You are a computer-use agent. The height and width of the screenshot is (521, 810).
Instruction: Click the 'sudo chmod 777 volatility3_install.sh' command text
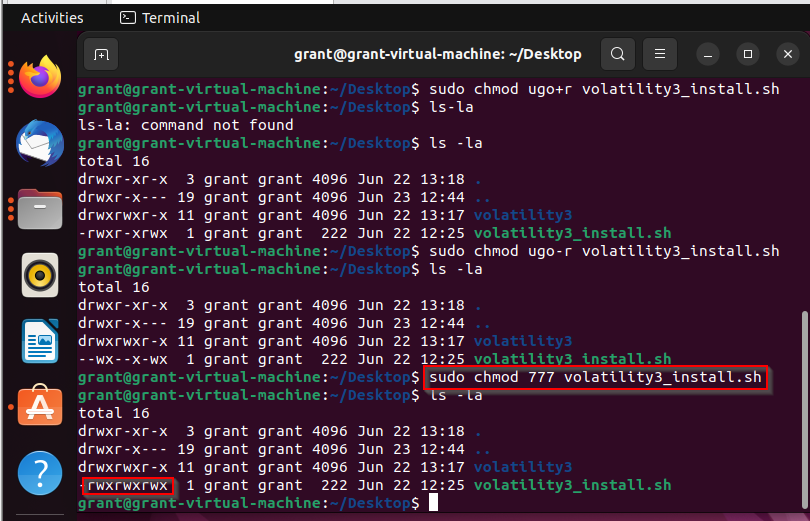click(x=595, y=377)
